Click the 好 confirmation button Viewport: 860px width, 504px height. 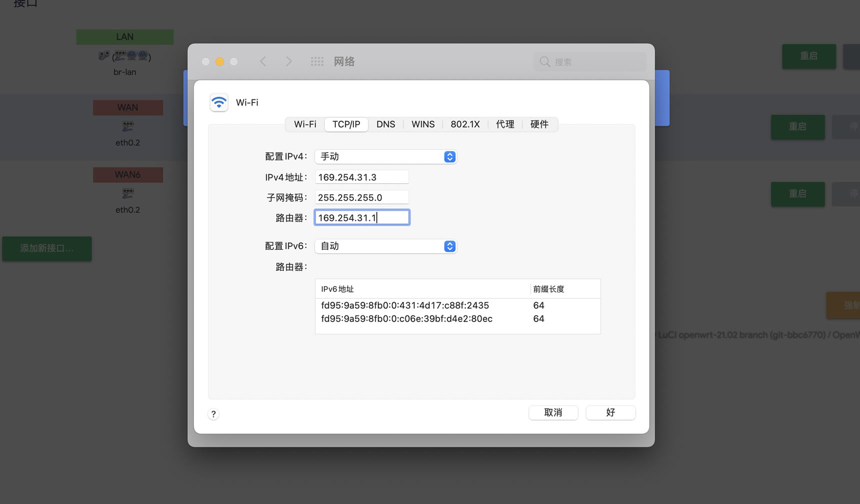coord(610,413)
